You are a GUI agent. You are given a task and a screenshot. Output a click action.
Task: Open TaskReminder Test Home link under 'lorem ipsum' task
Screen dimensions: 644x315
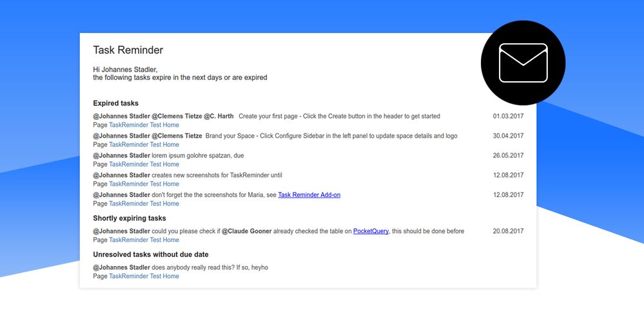tap(144, 164)
